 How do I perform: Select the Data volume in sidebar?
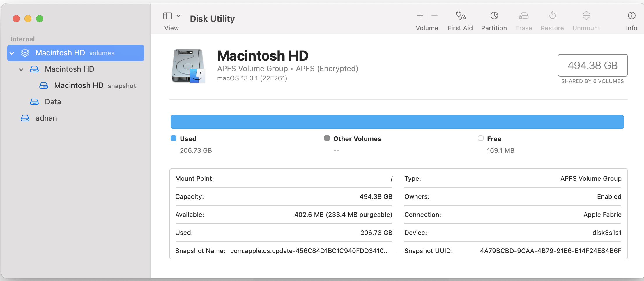click(x=53, y=101)
